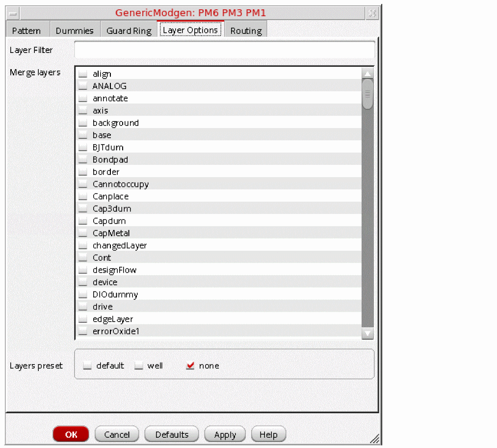Select the default layers preset
This screenshot has width=497, height=448.
coord(87,366)
